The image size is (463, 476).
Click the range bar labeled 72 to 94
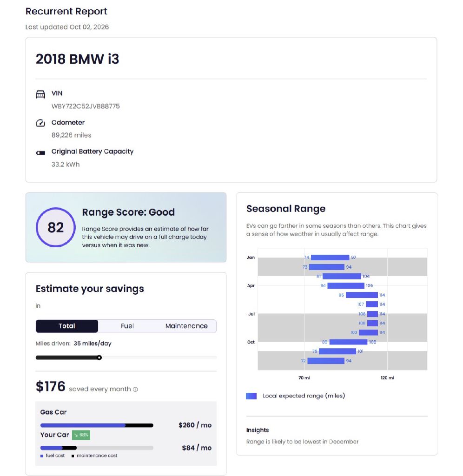coord(326,361)
